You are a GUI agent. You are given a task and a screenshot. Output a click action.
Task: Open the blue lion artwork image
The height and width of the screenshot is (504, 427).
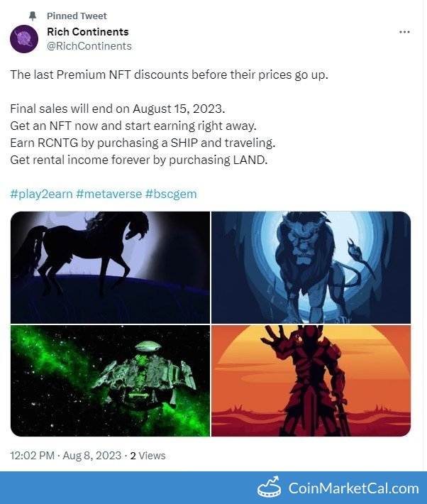[311, 268]
